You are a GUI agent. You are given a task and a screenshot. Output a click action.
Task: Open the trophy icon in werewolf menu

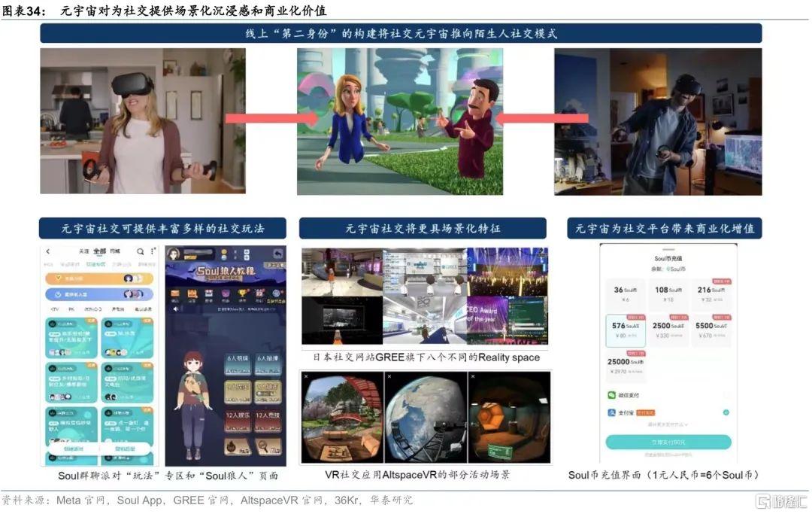242,293
